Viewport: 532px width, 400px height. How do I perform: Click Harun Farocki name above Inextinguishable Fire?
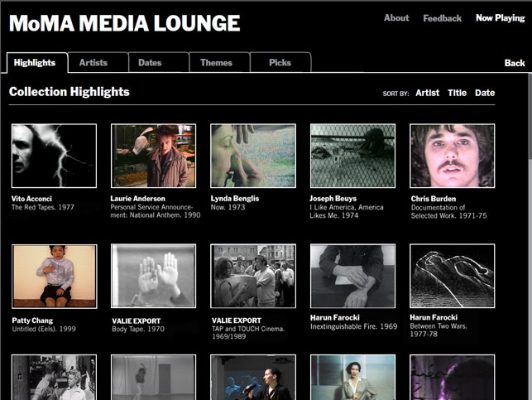(x=335, y=318)
